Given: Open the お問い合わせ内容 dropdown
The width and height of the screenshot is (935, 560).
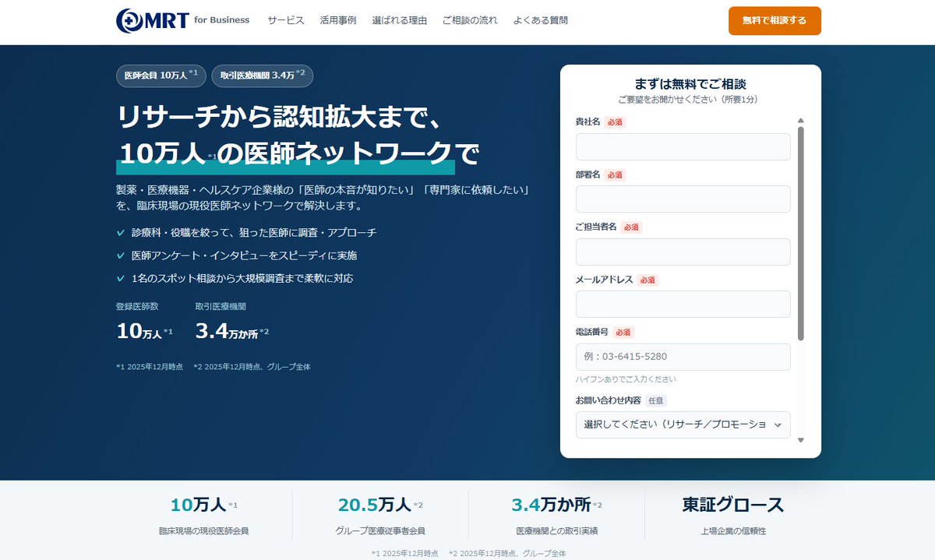Looking at the screenshot, I should point(683,424).
